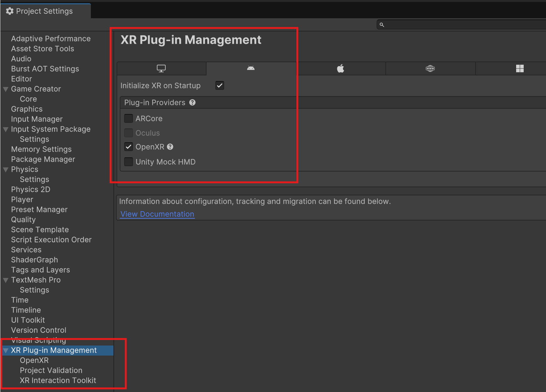
Task: Collapse the TextMesh Pro section arrow
Action: tap(6, 280)
